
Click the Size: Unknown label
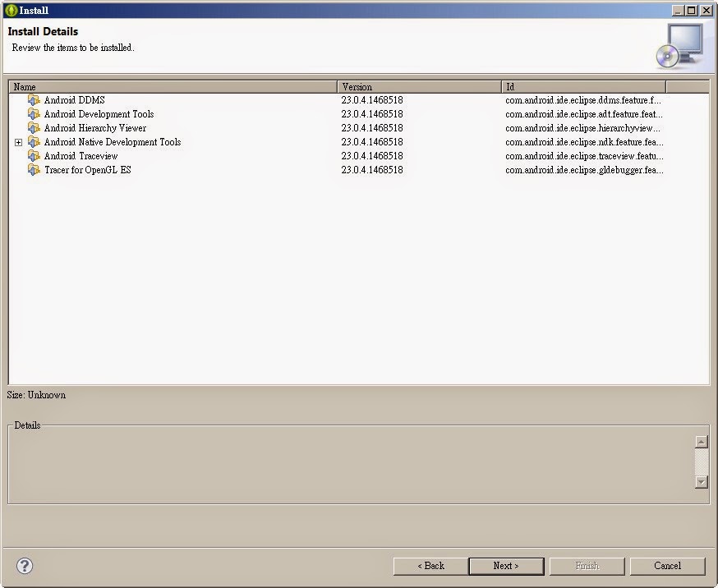point(36,395)
